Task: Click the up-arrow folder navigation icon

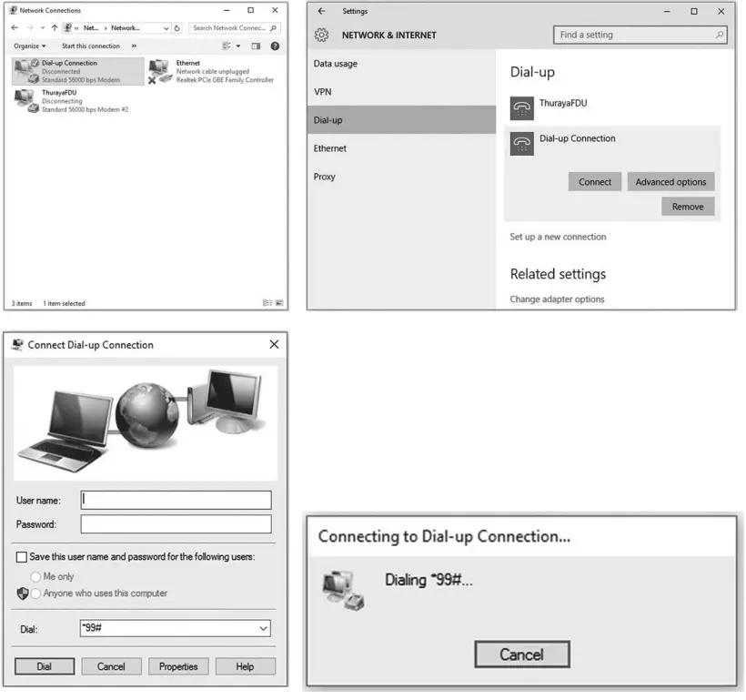Action: click(55, 28)
